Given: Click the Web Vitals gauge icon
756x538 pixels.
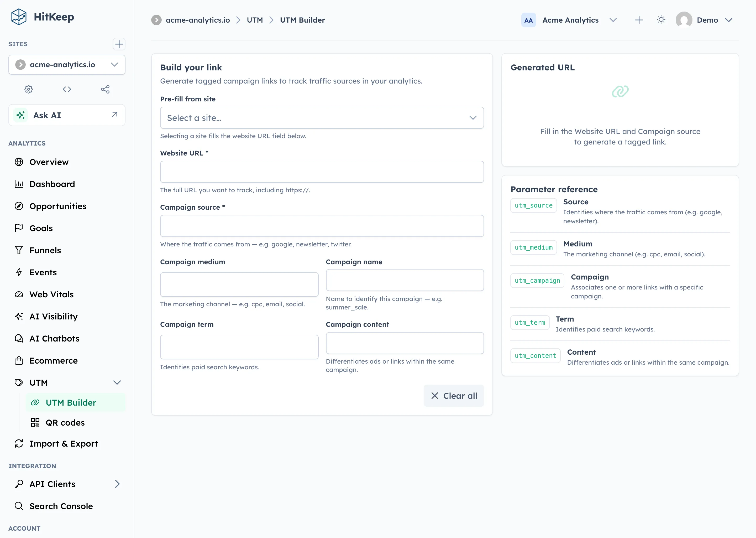Looking at the screenshot, I should click(19, 294).
